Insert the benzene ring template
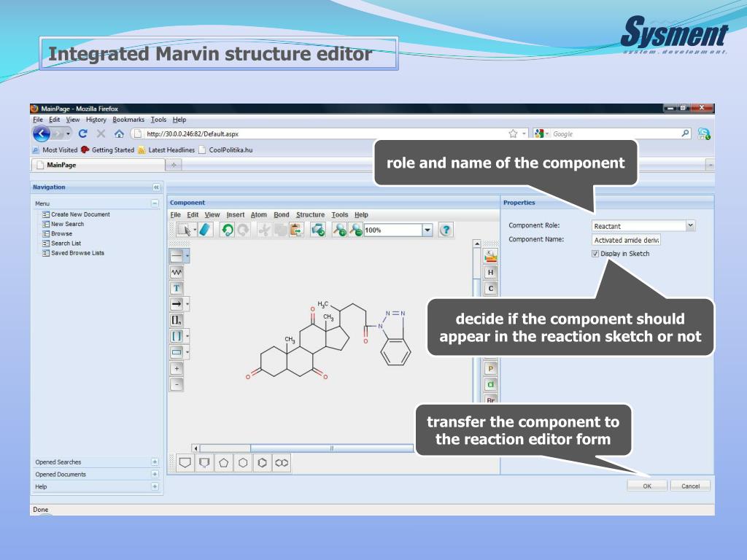747x560 pixels. pos(262,463)
